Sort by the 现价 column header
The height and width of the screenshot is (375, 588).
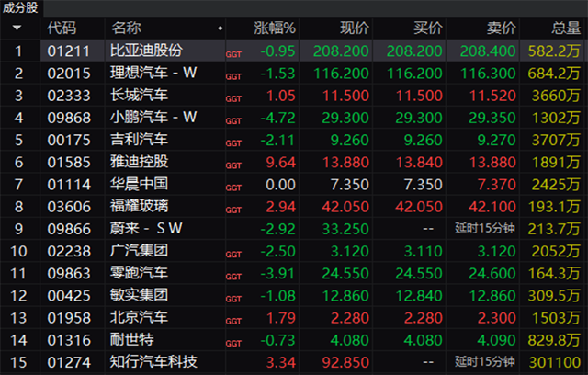355,28
